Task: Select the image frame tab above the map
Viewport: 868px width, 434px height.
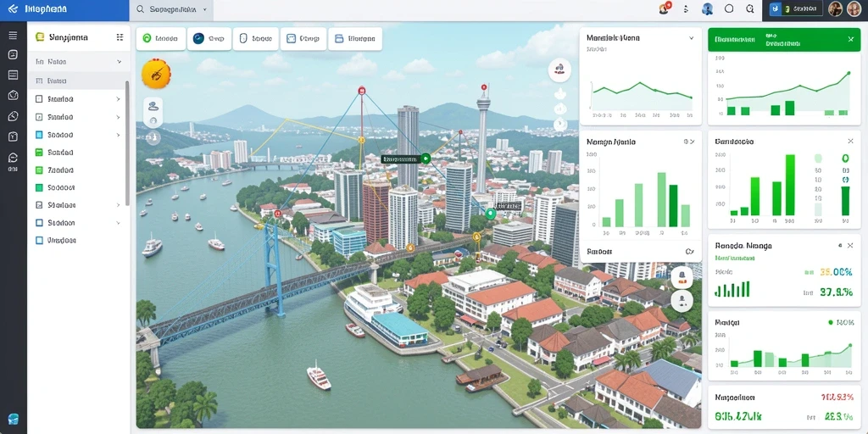Action: pos(303,39)
